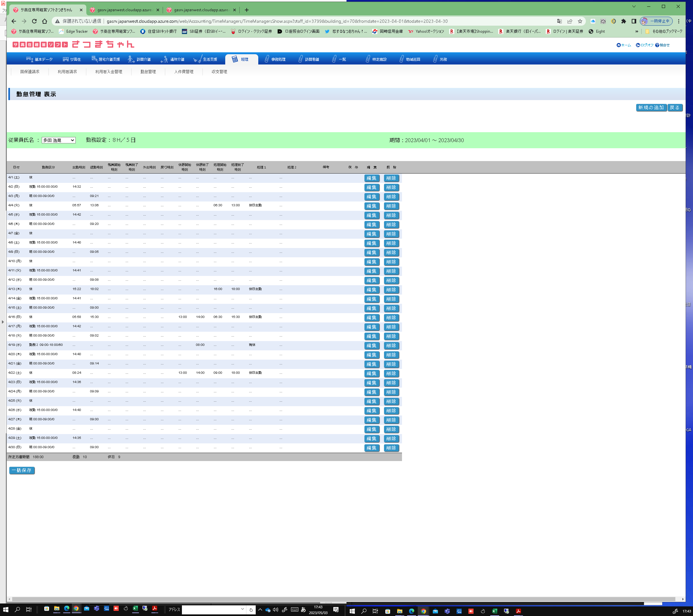Viewport: 693px width, 616px height.
Task: Click the 一括保存 button
Action: click(x=22, y=470)
